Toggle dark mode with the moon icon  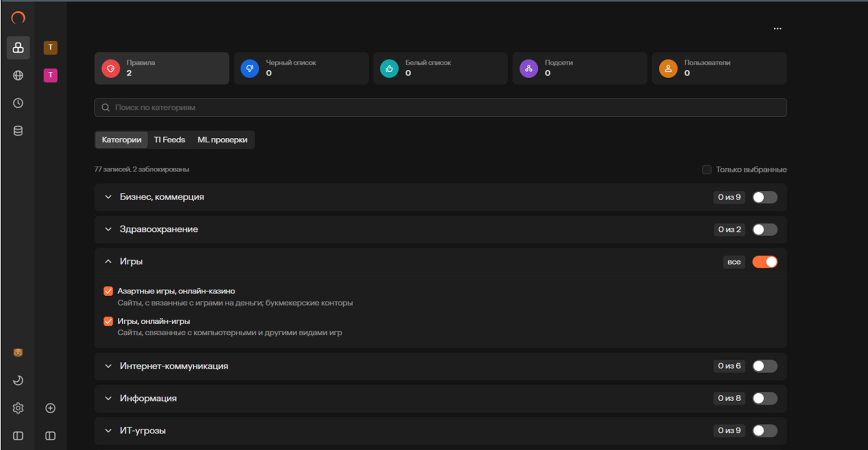coord(18,380)
